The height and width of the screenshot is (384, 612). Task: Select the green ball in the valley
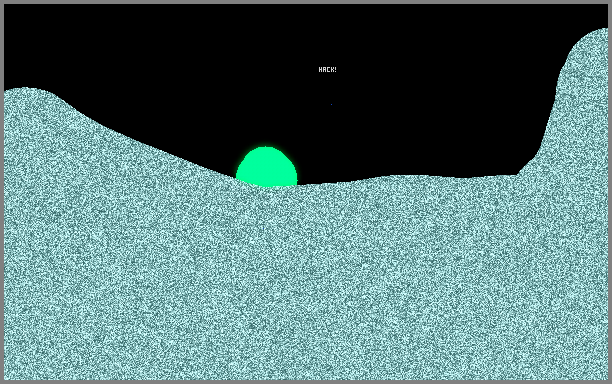point(267,167)
